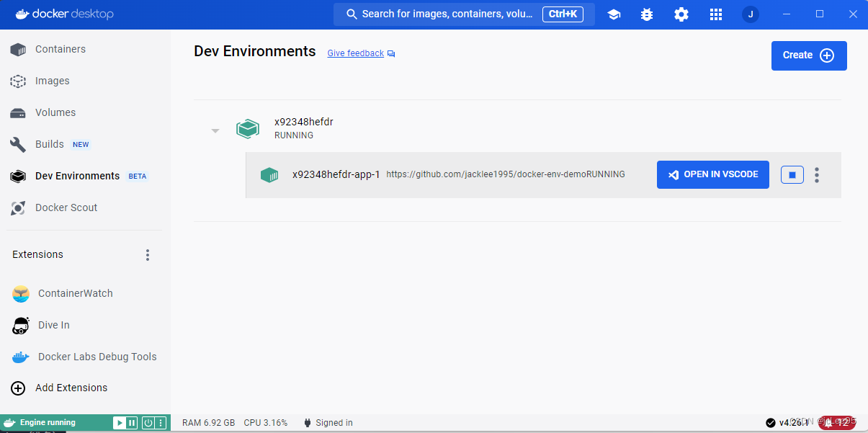Click the Docker Scout icon
This screenshot has height=433, width=868.
tap(18, 208)
